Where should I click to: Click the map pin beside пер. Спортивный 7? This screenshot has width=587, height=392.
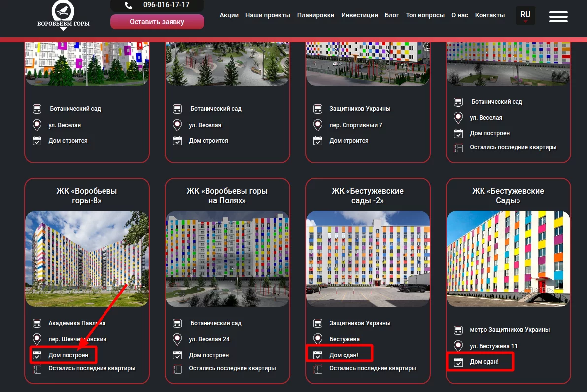tap(318, 125)
